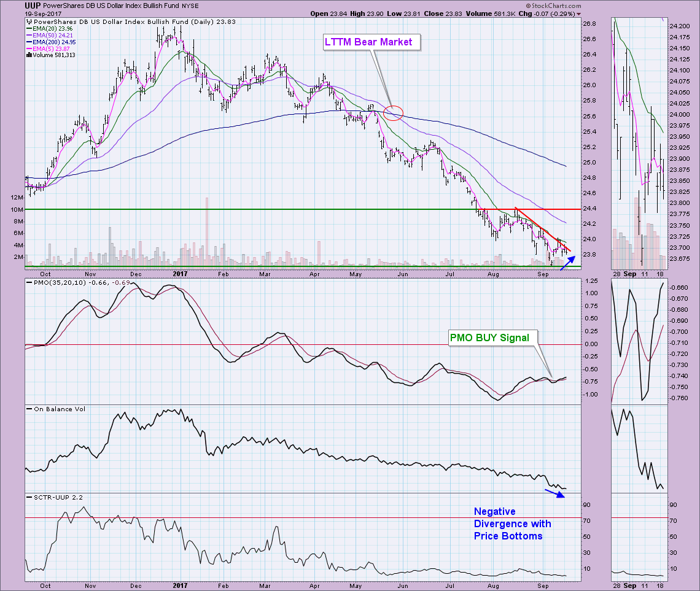Click the SCTR-UUP panel label
700x591 pixels.
click(47, 495)
